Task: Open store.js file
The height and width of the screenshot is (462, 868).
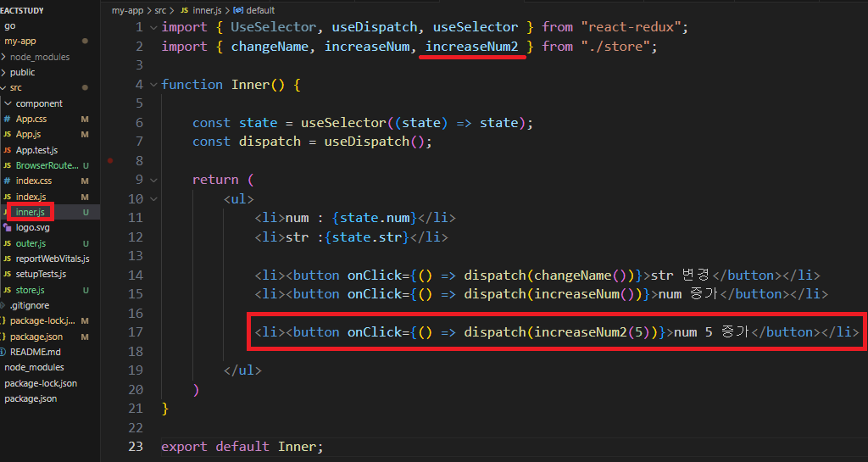Action: [30, 290]
